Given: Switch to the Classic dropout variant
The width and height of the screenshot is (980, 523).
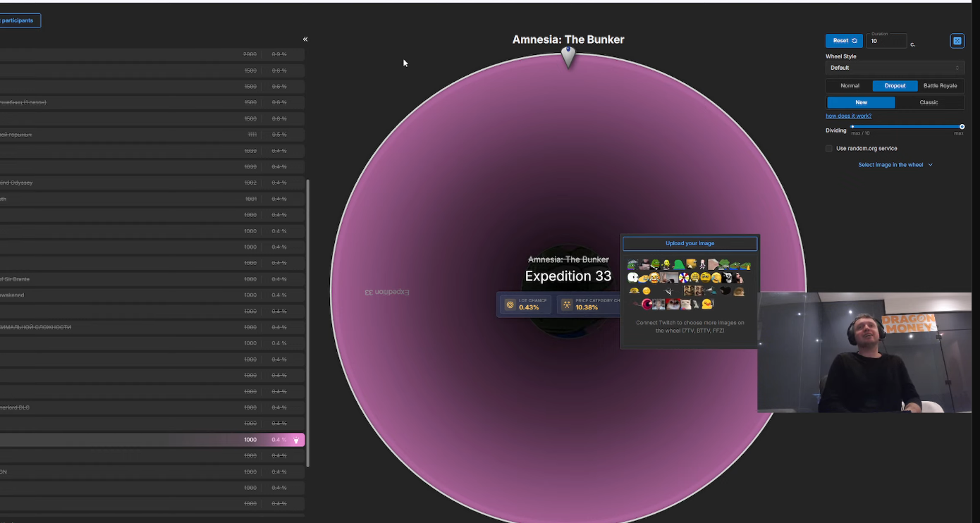Looking at the screenshot, I should pos(929,102).
